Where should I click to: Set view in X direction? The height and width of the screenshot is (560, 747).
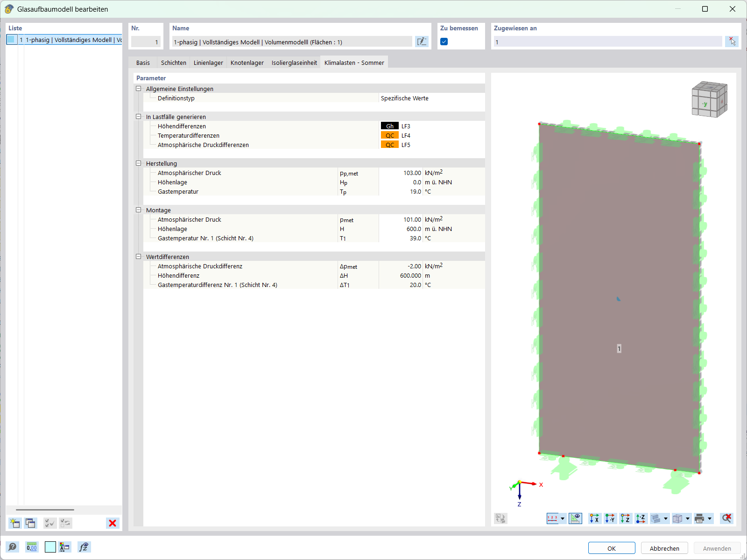[x=594, y=518]
